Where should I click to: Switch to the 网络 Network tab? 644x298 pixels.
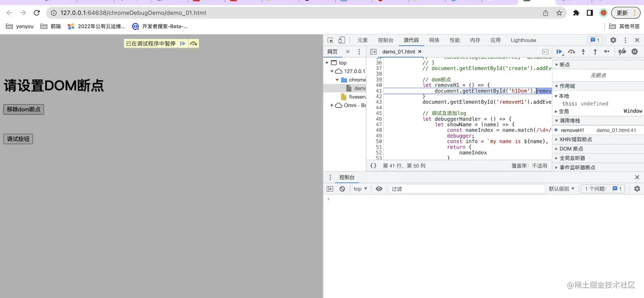[434, 40]
